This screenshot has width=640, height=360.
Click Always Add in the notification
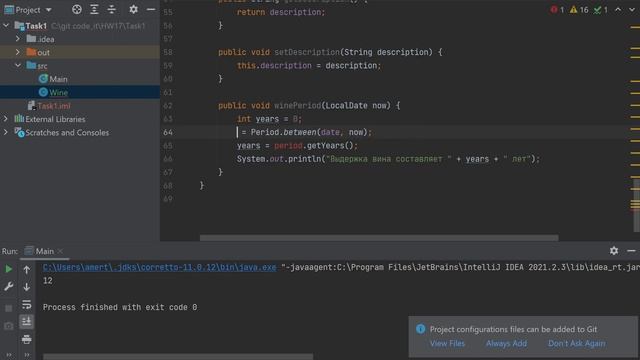point(506,343)
